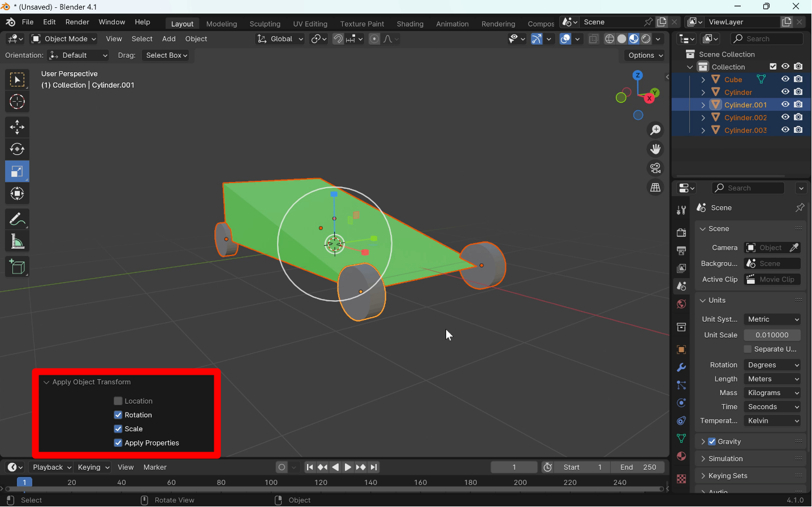
Task: Open the Global transform orientation dropdown
Action: tap(280, 39)
